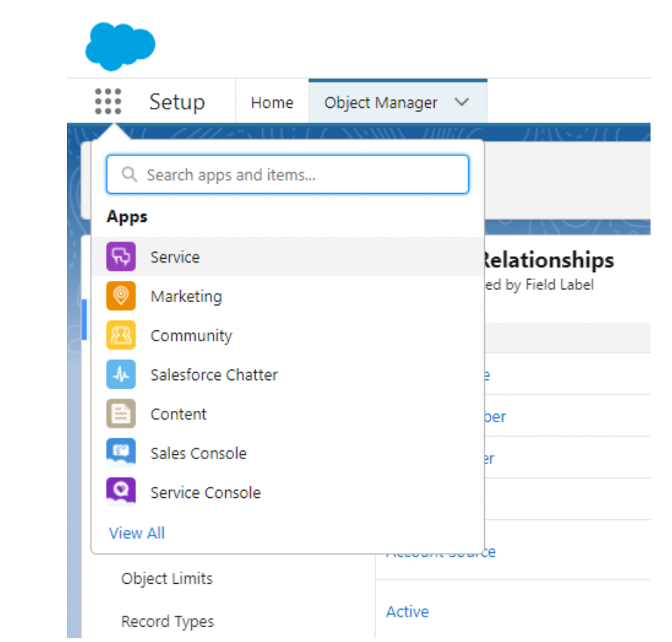Image resolution: width=672 pixels, height=642 pixels.
Task: Click the App Launcher dots icon
Action: pos(108,102)
